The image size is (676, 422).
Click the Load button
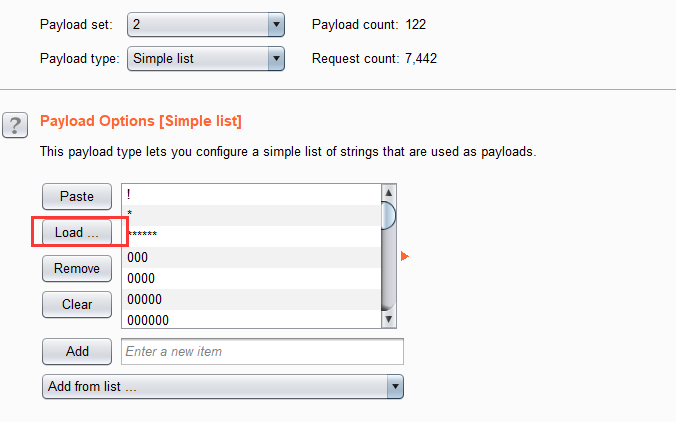coord(77,232)
